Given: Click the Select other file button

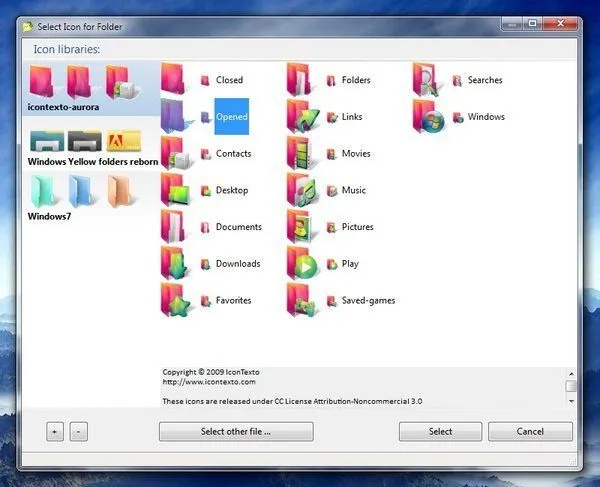Looking at the screenshot, I should pos(236,432).
